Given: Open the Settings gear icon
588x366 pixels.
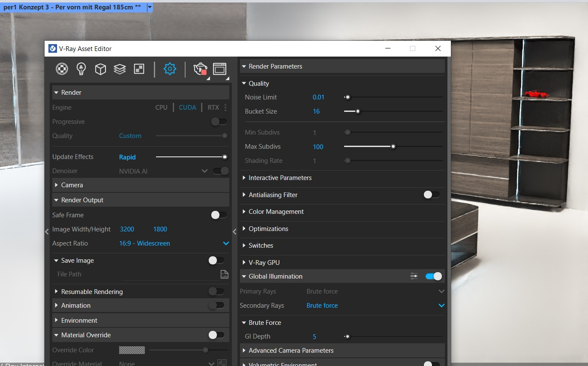Looking at the screenshot, I should pos(170,69).
